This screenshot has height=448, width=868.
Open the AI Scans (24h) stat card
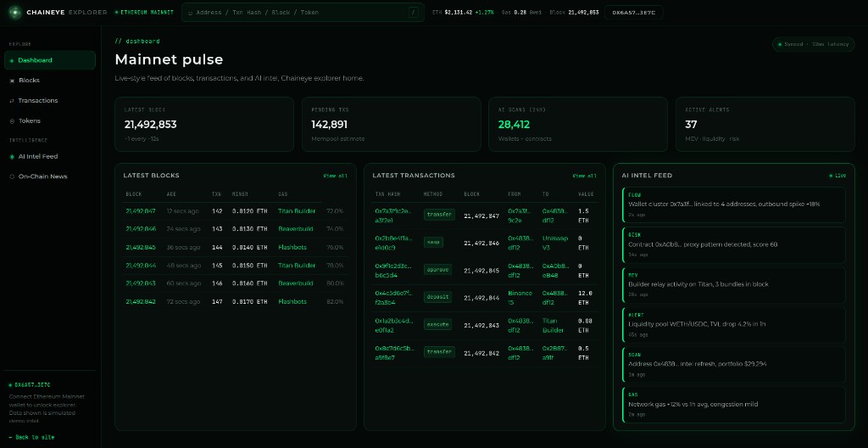pos(578,124)
